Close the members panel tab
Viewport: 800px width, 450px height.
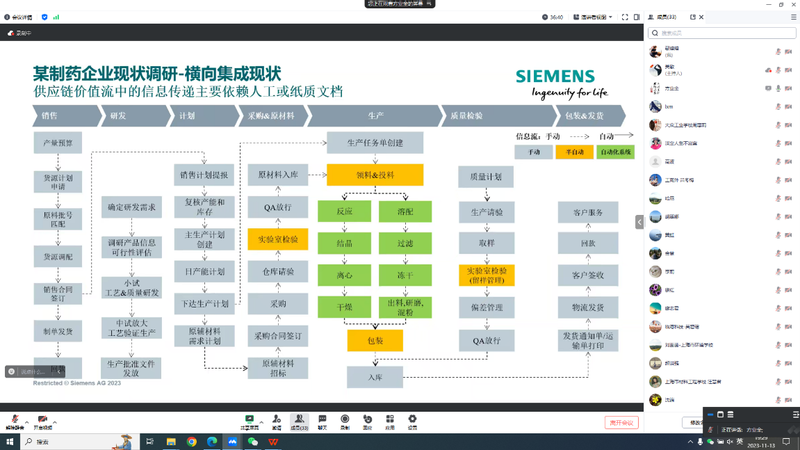(x=703, y=17)
